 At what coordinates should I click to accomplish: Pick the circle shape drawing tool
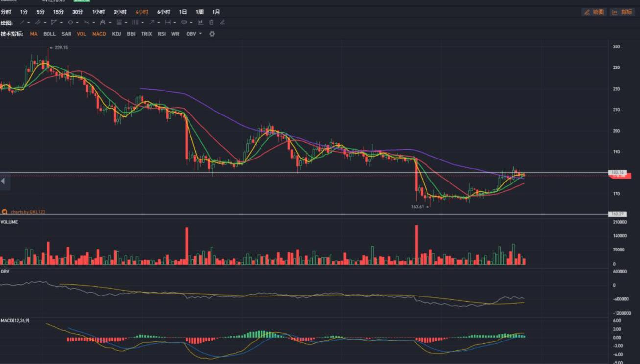70,23
